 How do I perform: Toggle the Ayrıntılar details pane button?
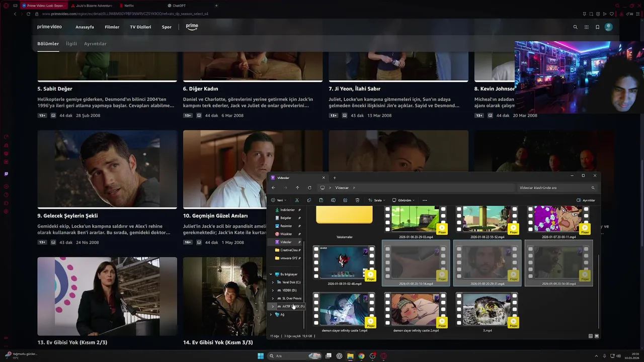point(586,200)
